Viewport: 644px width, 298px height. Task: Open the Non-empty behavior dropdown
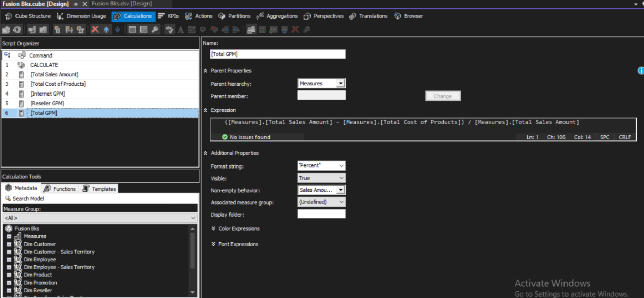tap(341, 190)
